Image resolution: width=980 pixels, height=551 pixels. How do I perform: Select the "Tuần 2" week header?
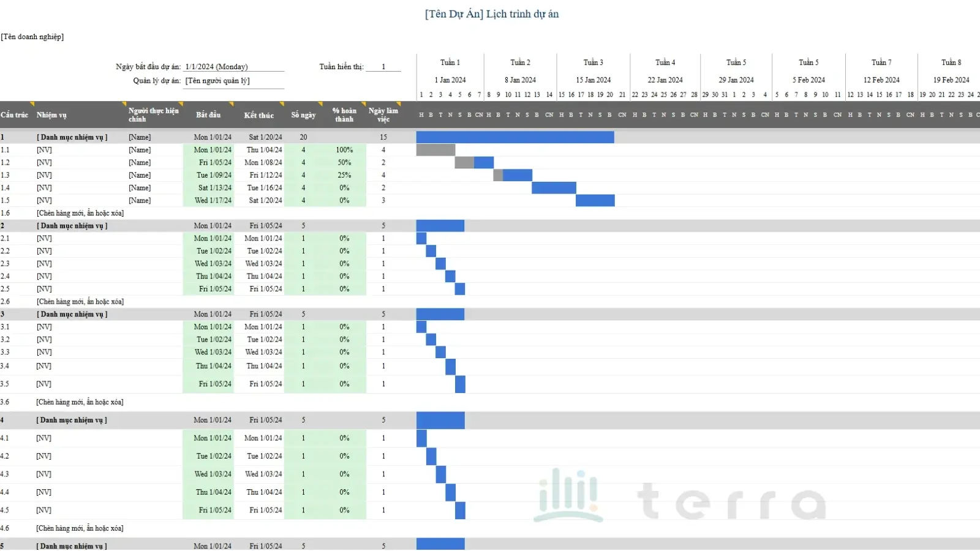[x=521, y=62]
